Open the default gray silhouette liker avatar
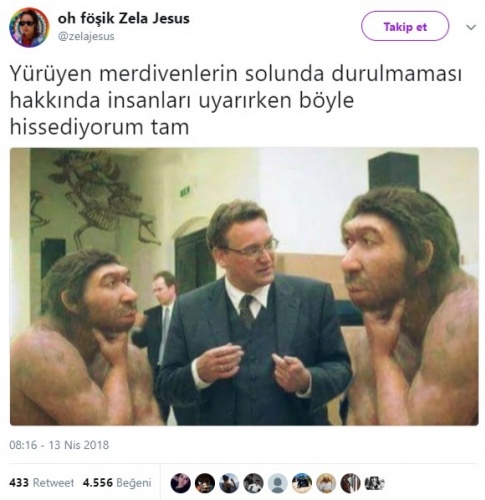The image size is (485, 500). click(278, 483)
